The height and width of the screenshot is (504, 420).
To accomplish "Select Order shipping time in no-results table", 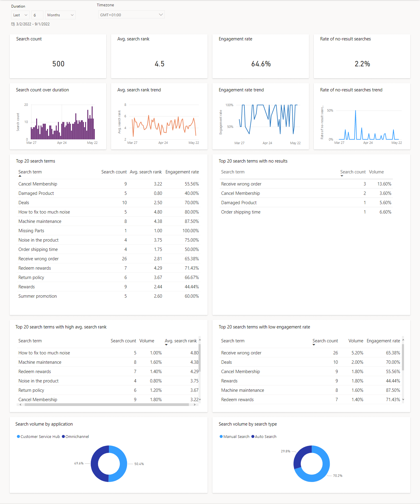I will point(306,212).
